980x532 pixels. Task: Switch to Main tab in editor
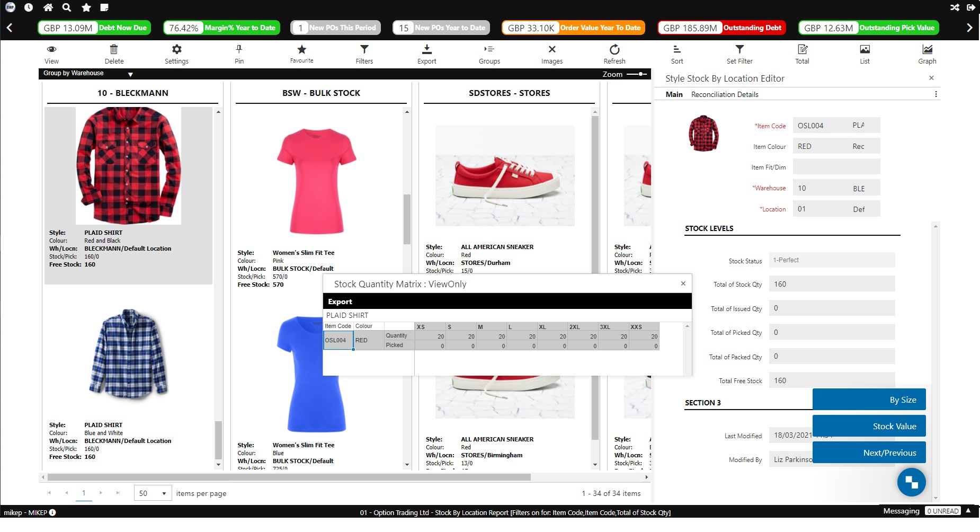(x=674, y=94)
